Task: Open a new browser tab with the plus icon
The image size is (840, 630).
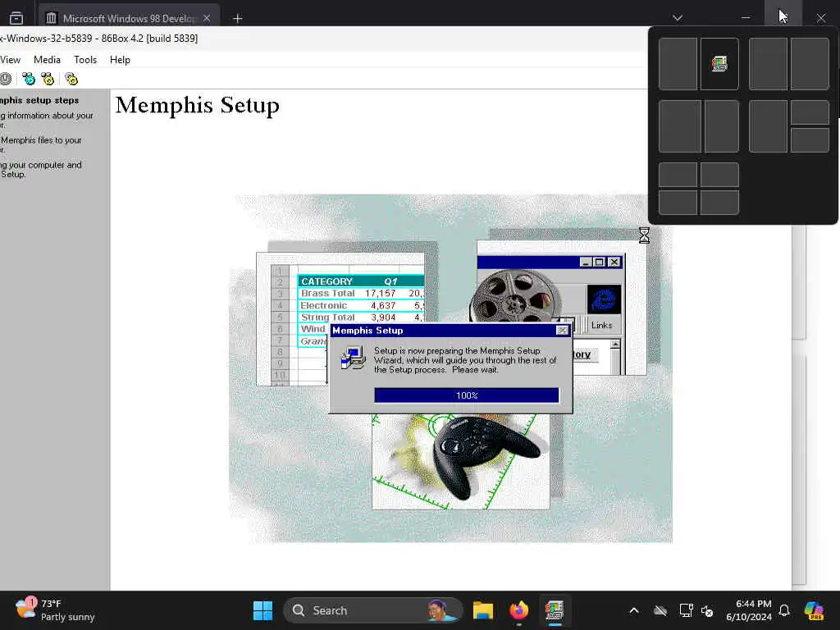Action: tap(237, 19)
